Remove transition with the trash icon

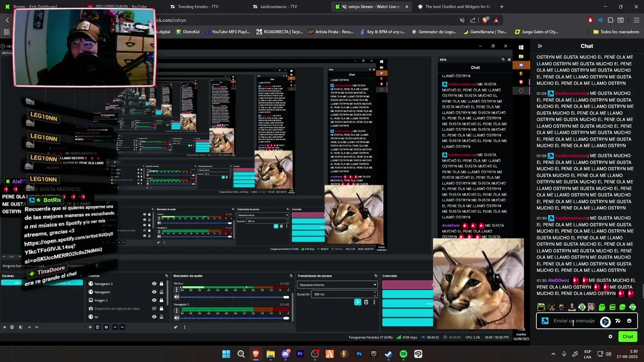point(366,302)
